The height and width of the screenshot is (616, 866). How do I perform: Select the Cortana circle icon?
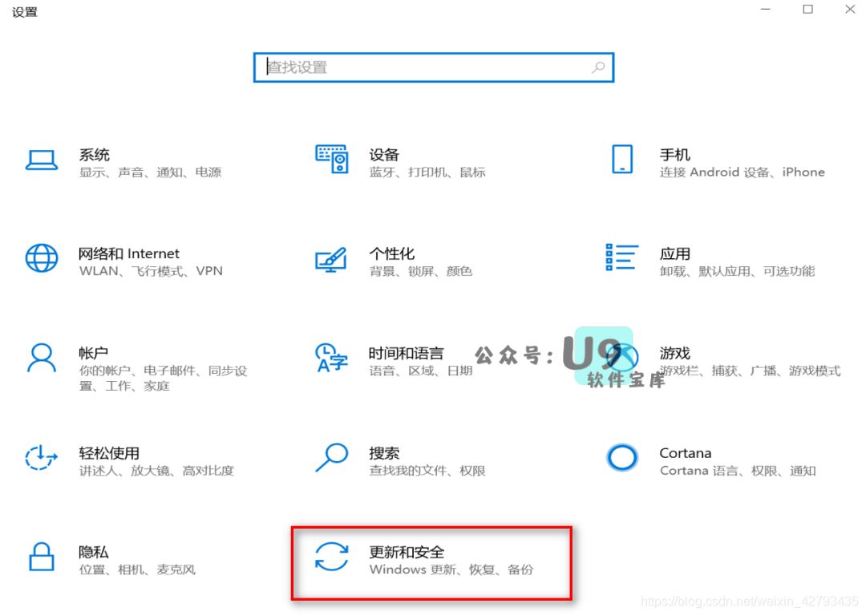click(622, 458)
